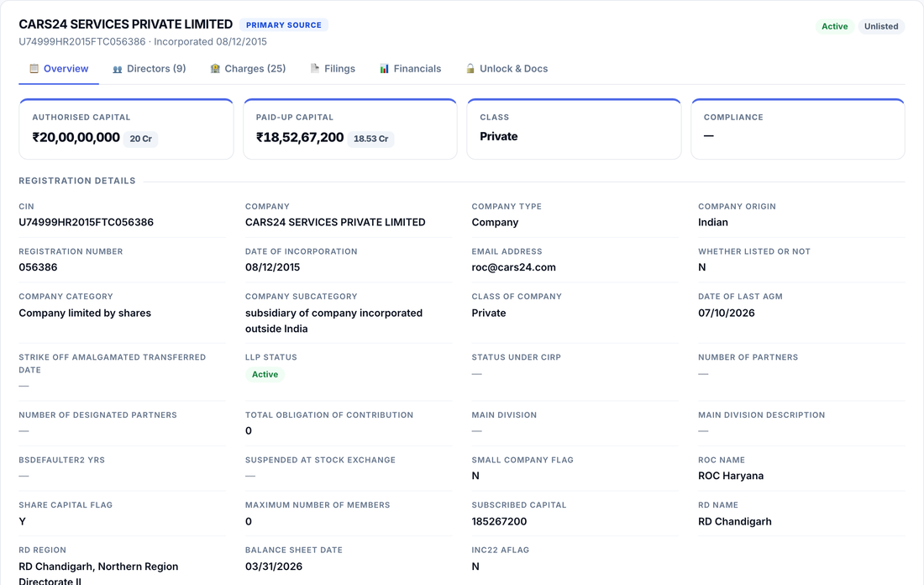Click ROC Haryana value
Viewport: 924px width, 585px height.
(731, 476)
